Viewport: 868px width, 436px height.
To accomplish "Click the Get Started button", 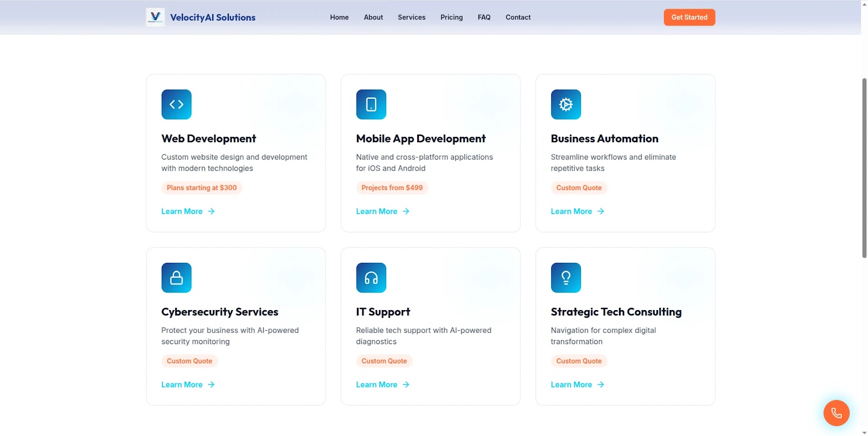I will [690, 17].
